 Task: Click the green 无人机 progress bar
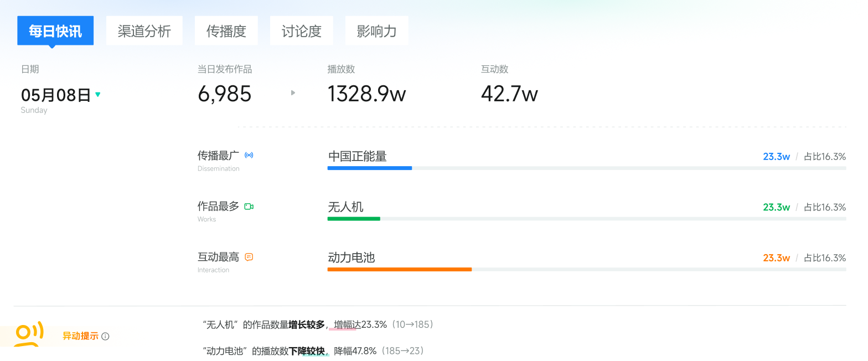(354, 219)
